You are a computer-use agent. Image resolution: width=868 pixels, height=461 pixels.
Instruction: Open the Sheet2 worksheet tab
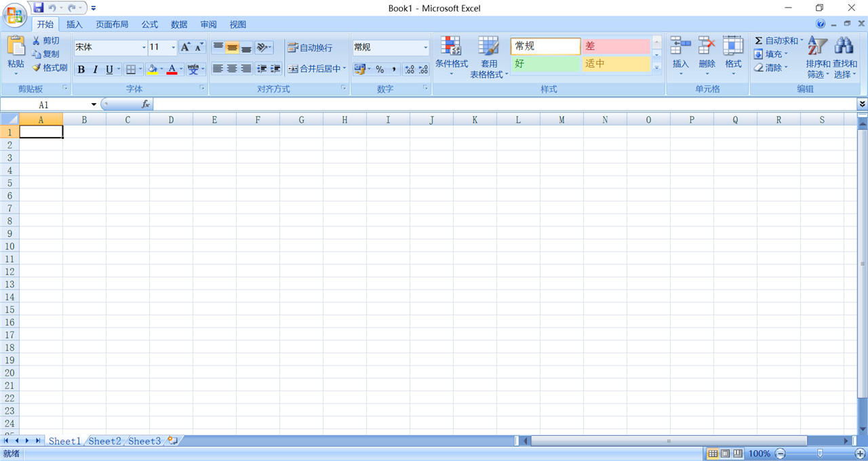(105, 441)
